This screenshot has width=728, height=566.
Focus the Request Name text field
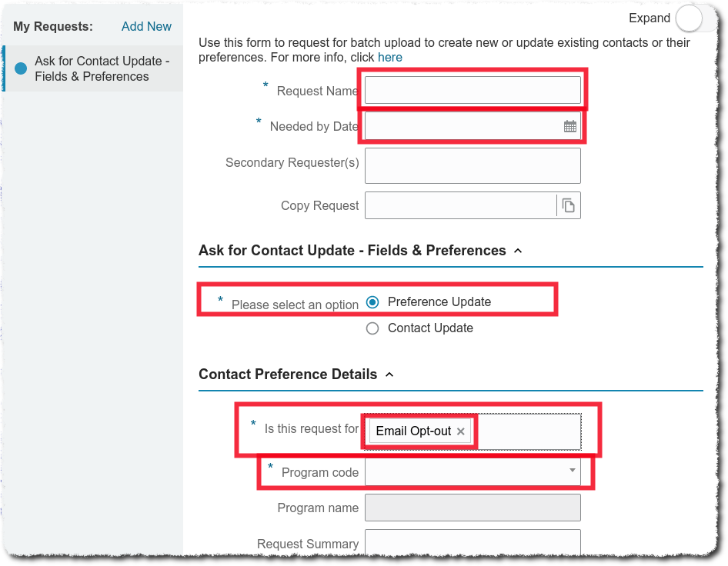point(472,90)
